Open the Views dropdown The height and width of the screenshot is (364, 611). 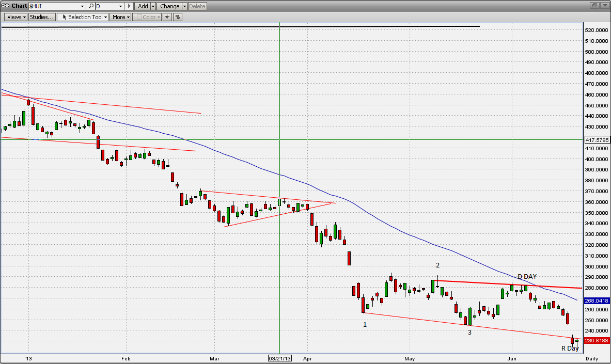point(15,17)
